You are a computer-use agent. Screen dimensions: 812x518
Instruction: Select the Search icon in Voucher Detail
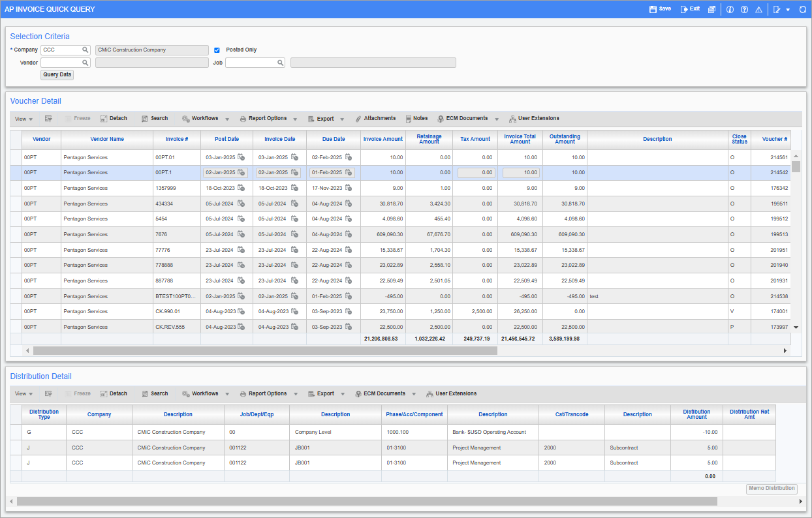[155, 118]
